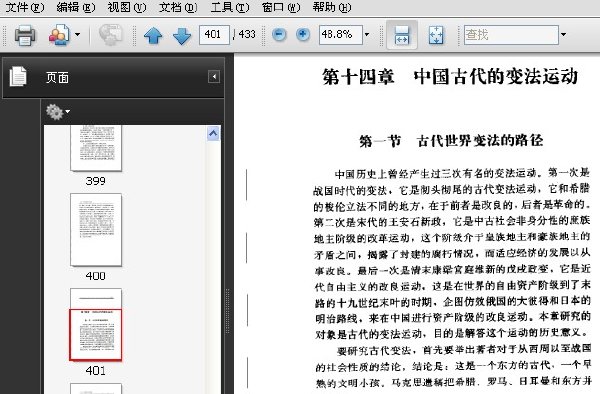Open the collaboration people icon
The width and height of the screenshot is (600, 394).
click(x=59, y=35)
